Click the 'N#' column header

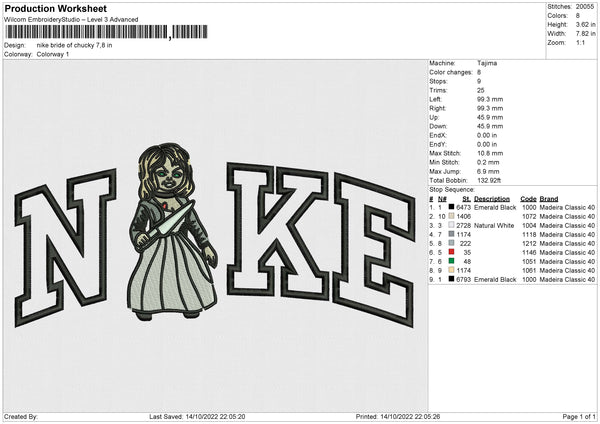click(442, 199)
